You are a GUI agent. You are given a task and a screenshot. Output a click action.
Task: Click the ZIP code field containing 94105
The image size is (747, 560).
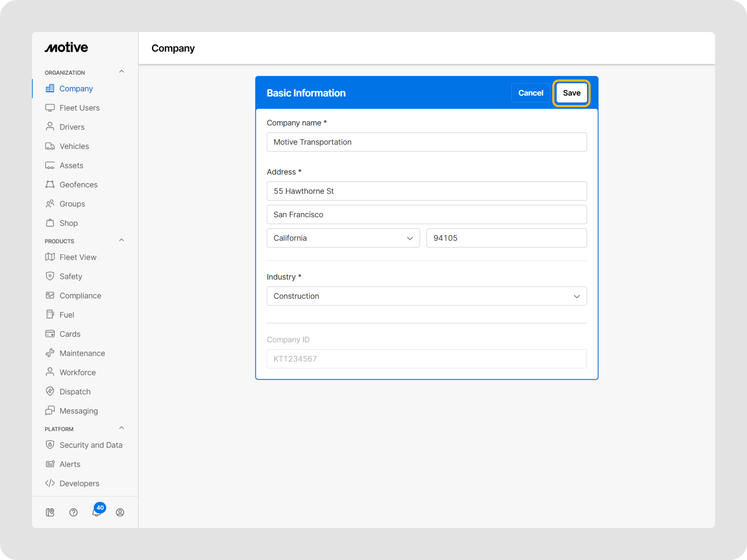coord(506,238)
